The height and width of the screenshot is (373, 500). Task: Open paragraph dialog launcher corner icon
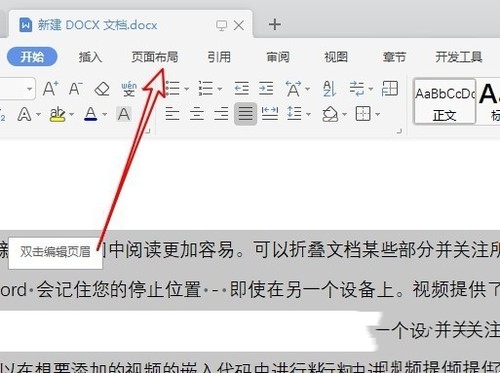click(399, 131)
